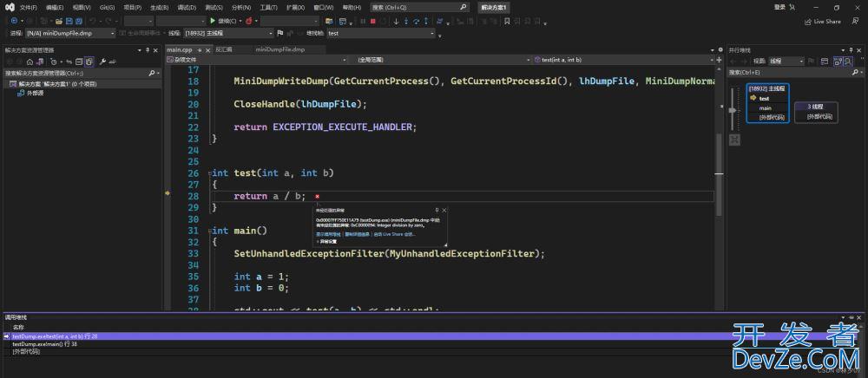The height and width of the screenshot is (378, 868).
Task: Click the Save All toolbar icon
Action: point(79,21)
